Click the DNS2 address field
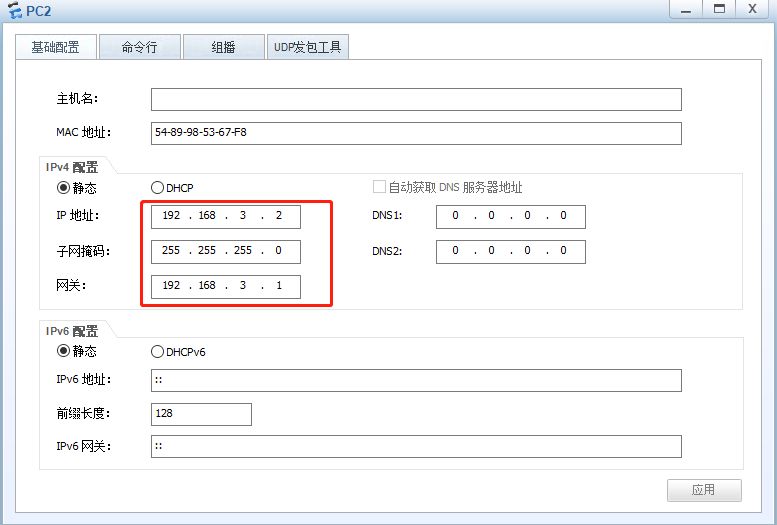 (510, 252)
